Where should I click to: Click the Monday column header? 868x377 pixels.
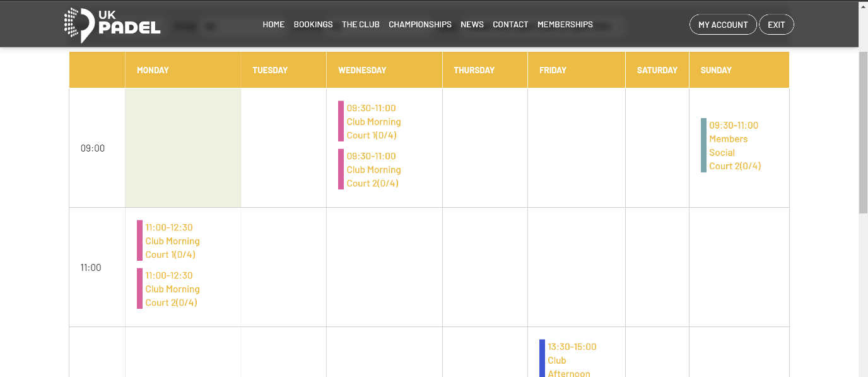tap(153, 70)
